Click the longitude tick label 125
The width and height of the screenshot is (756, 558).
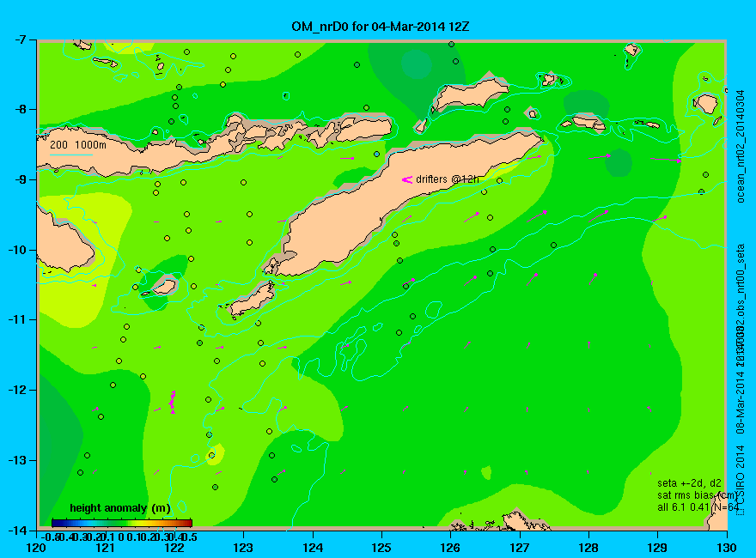click(x=381, y=548)
